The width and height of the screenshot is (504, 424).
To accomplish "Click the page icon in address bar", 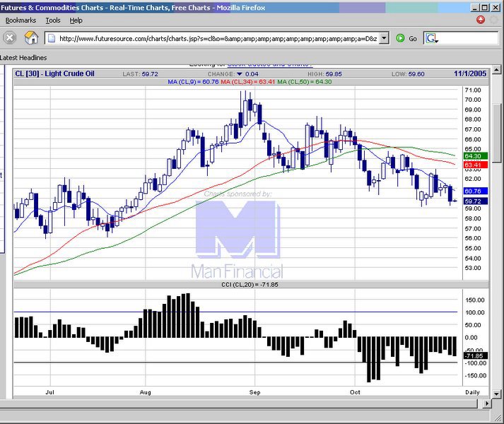I will coord(52,39).
